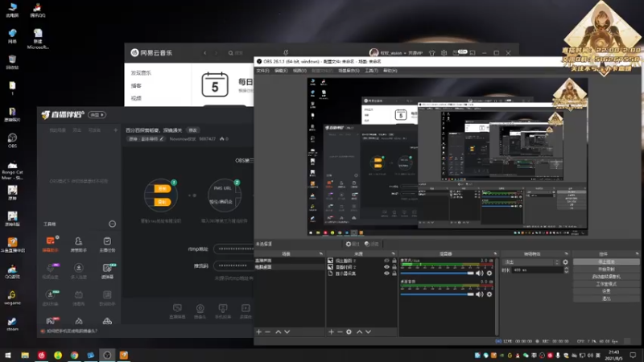Toggle visibility of the second source in OBS

click(x=386, y=267)
